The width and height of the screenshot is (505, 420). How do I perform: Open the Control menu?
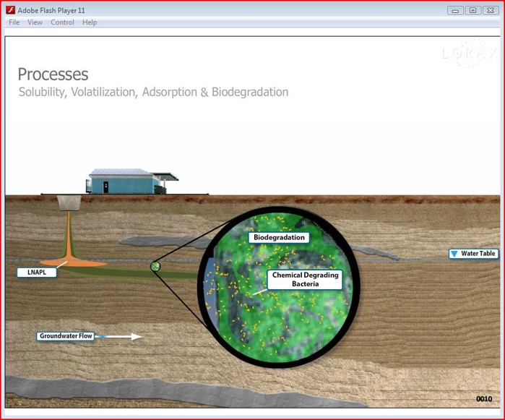[x=62, y=22]
